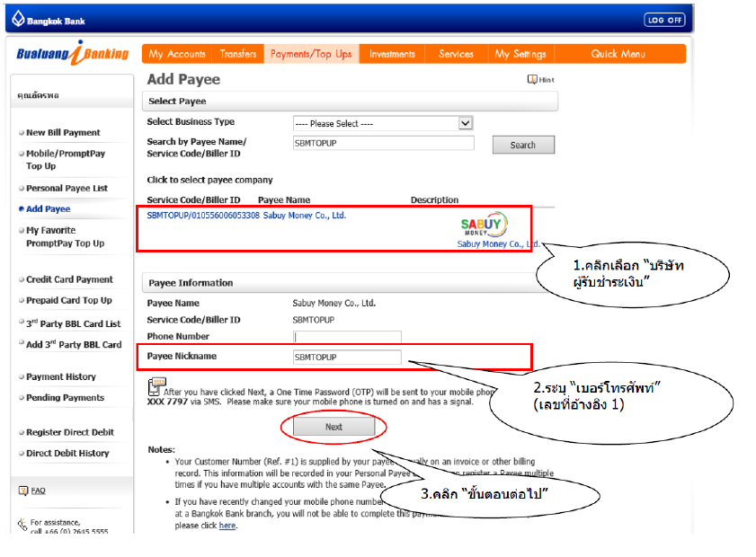
Task: Click Sabuy Money Co., Ltd. payee name link
Action: [304, 216]
